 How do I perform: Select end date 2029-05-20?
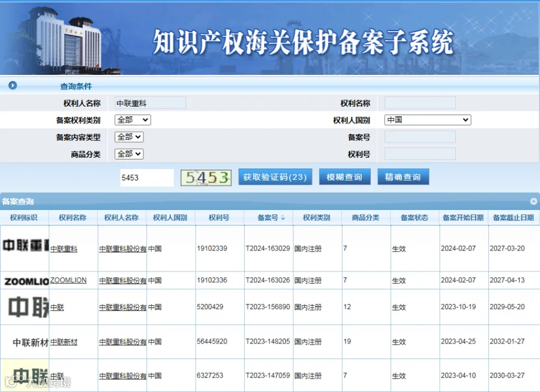pos(507,307)
